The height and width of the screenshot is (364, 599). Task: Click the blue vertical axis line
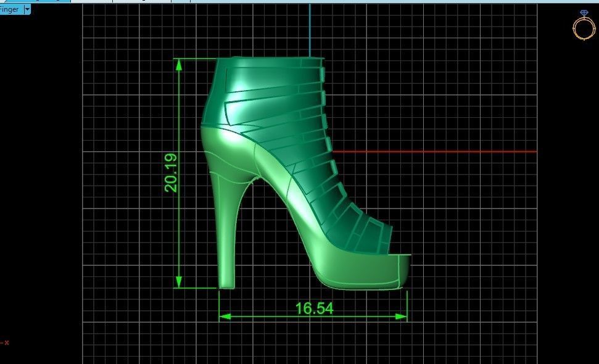pos(310,30)
